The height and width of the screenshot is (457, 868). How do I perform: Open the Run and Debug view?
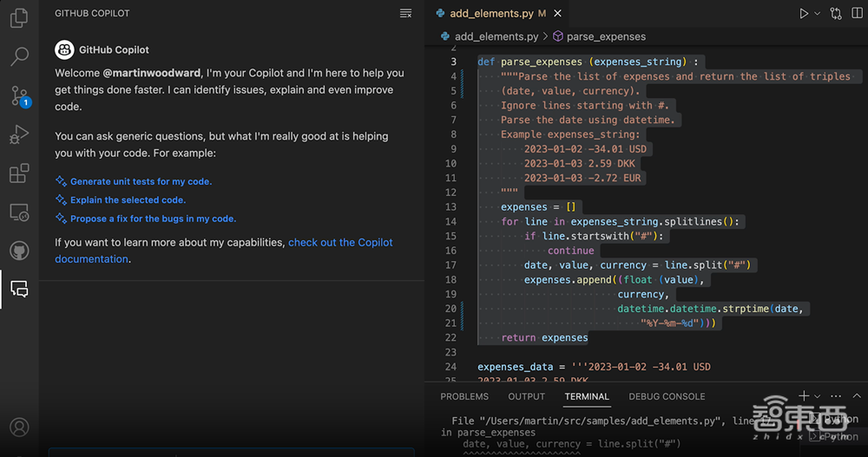coord(19,134)
